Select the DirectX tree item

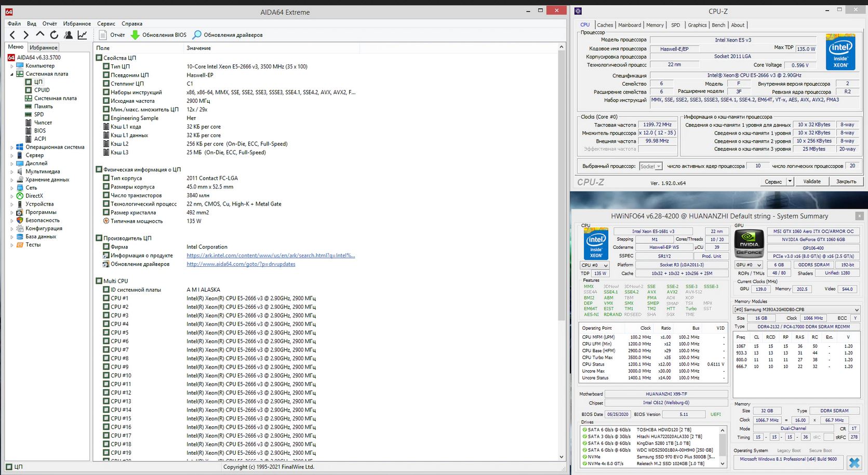tap(30, 196)
